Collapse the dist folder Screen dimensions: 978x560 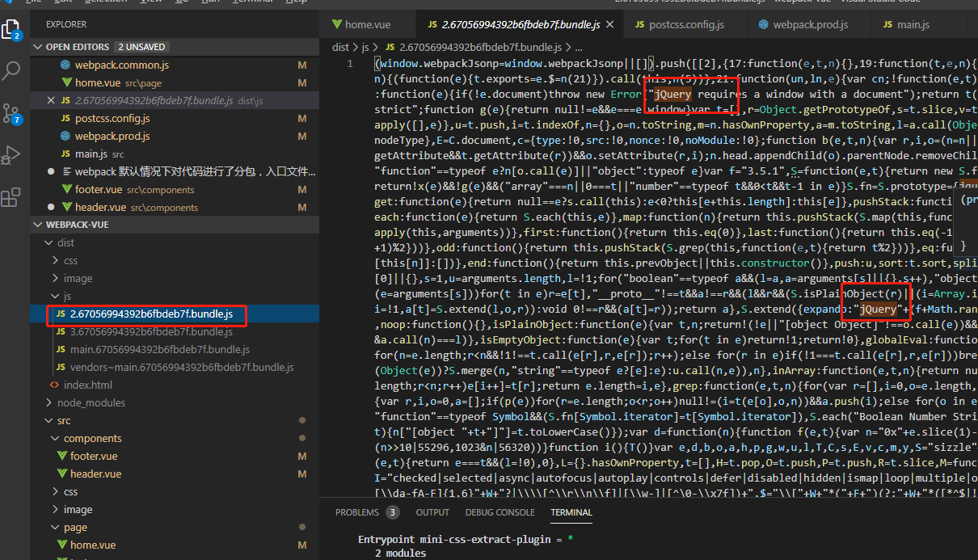coord(47,242)
